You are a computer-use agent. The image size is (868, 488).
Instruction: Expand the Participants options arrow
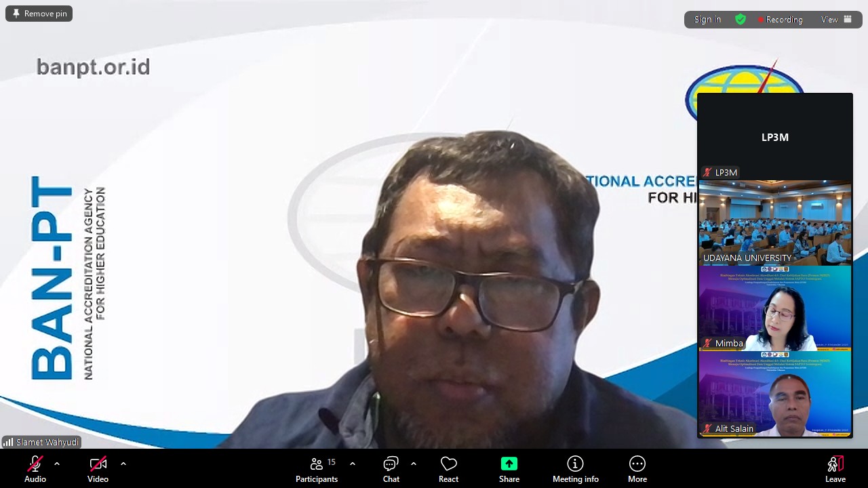click(353, 464)
